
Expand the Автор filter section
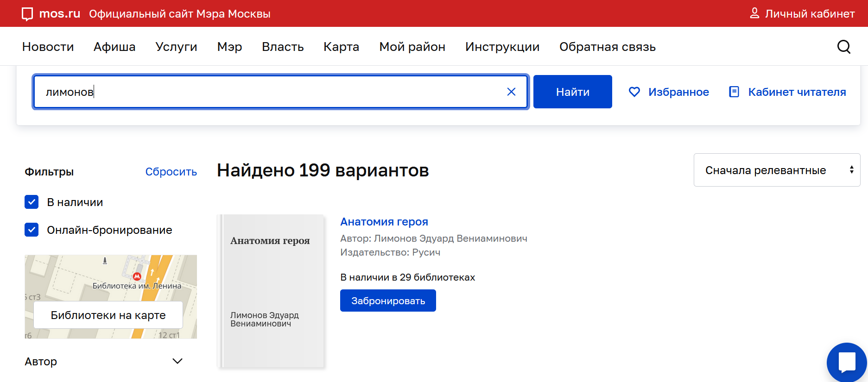pos(177,361)
